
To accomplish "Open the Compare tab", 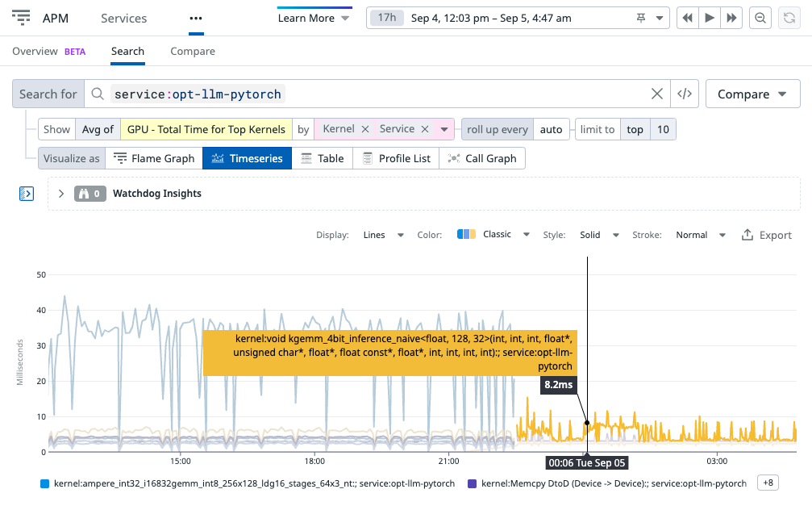I will 193,52.
